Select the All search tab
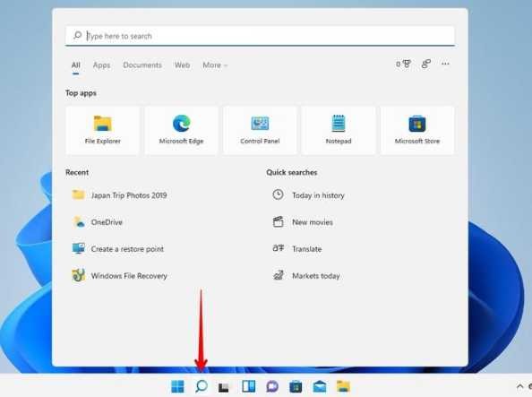532x397 pixels. 75,65
